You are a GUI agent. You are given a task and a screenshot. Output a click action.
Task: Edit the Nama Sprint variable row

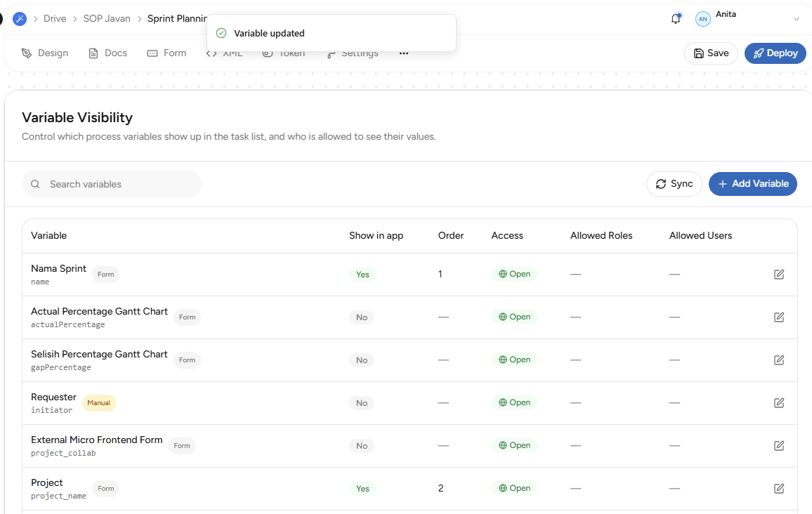pyautogui.click(x=779, y=275)
